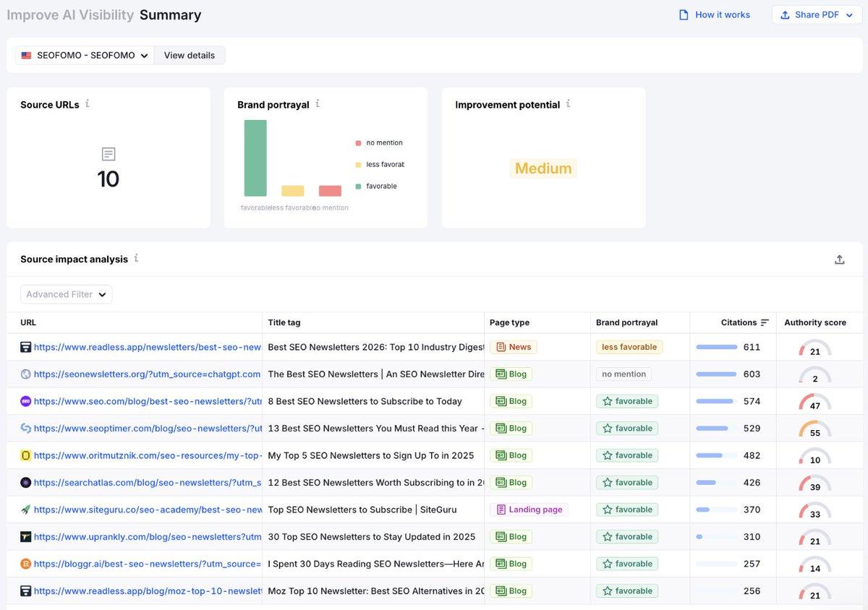Image resolution: width=868 pixels, height=610 pixels.
Task: Open the oritmutznik.com seo-resources URL
Action: 148,455
